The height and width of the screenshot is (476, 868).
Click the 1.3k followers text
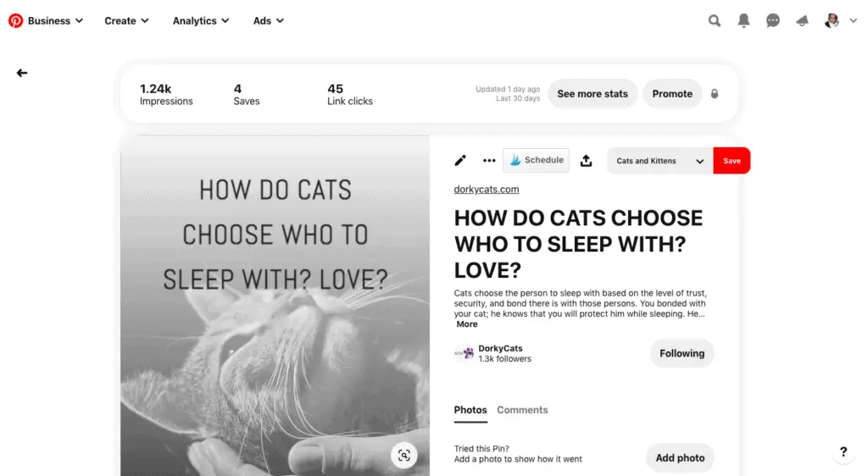505,359
